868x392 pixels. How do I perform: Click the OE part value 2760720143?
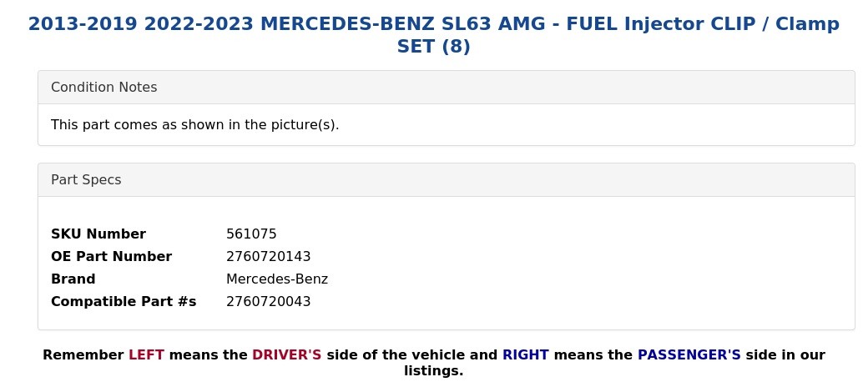(268, 257)
